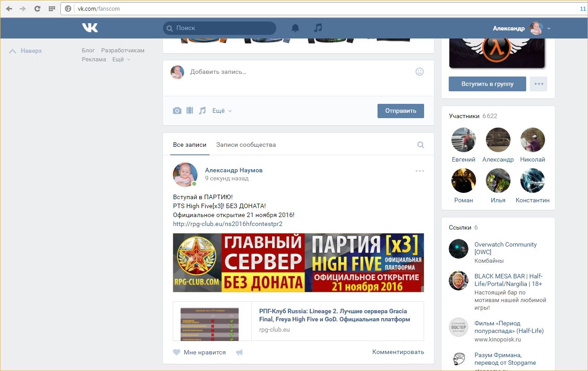Attach a photo with camera icon

[x=177, y=111]
